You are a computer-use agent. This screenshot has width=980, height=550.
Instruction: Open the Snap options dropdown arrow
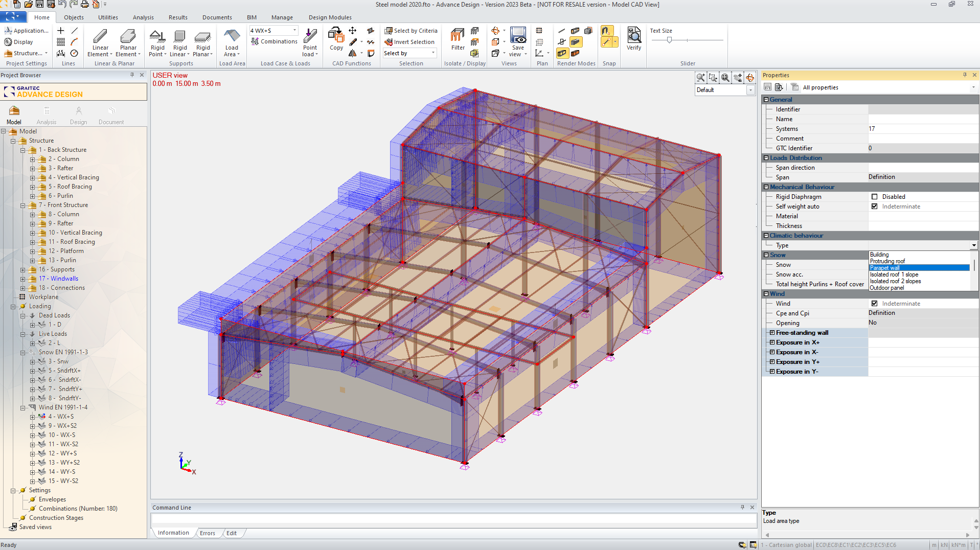pos(615,42)
